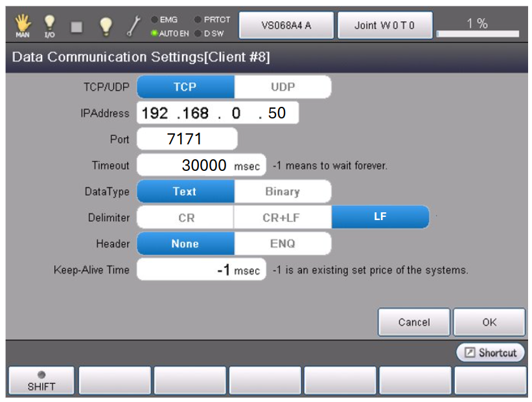Choose CR+LF delimiter

283,218
